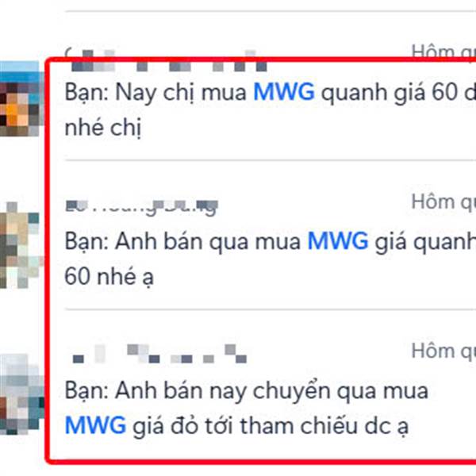Open MWG link before 'giá đỏ tới tham chiếu'

tap(95, 425)
